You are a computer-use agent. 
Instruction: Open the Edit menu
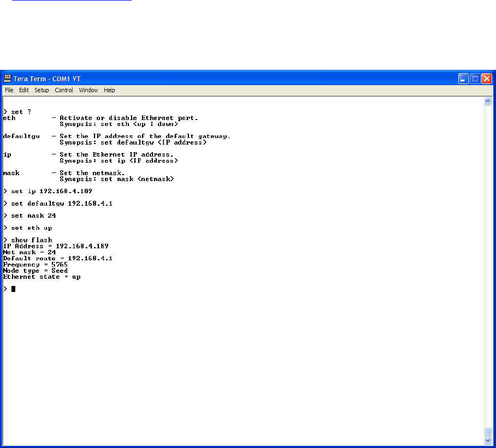coord(23,91)
